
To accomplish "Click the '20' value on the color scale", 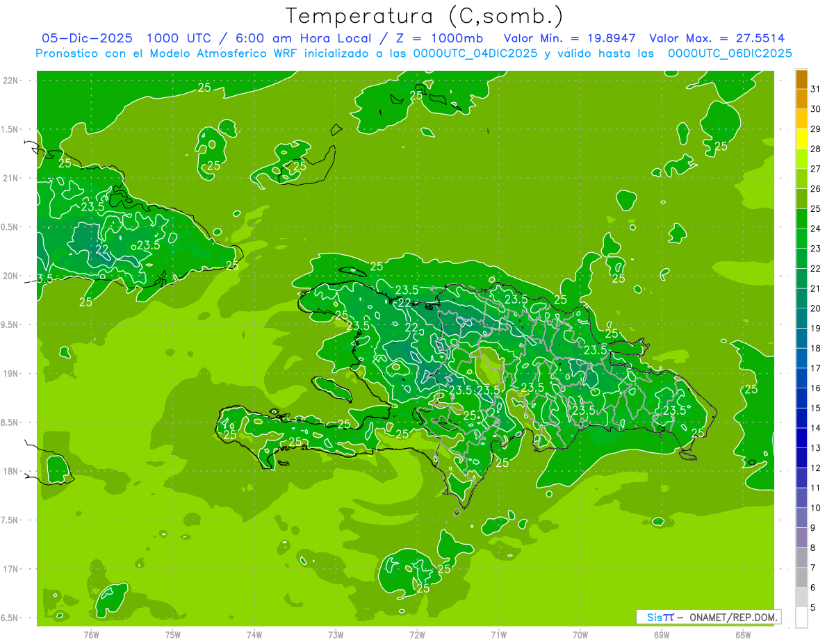I will [x=815, y=308].
